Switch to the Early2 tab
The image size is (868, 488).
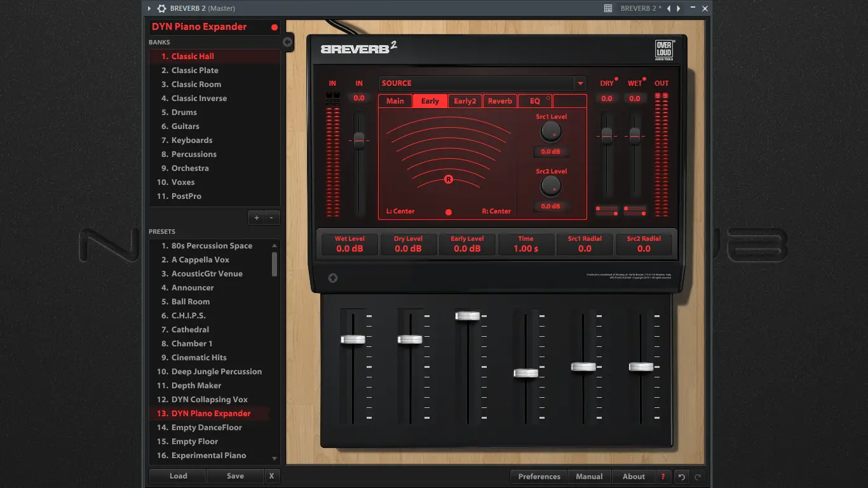click(465, 101)
